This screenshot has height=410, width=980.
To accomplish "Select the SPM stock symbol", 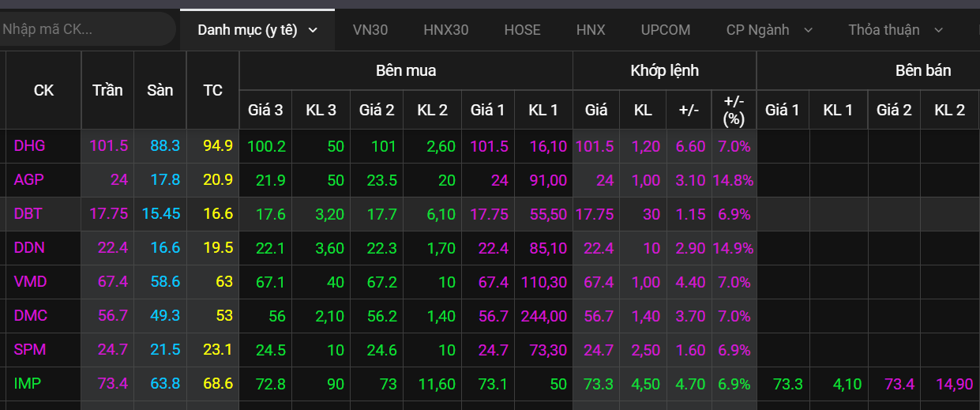I will (x=29, y=349).
